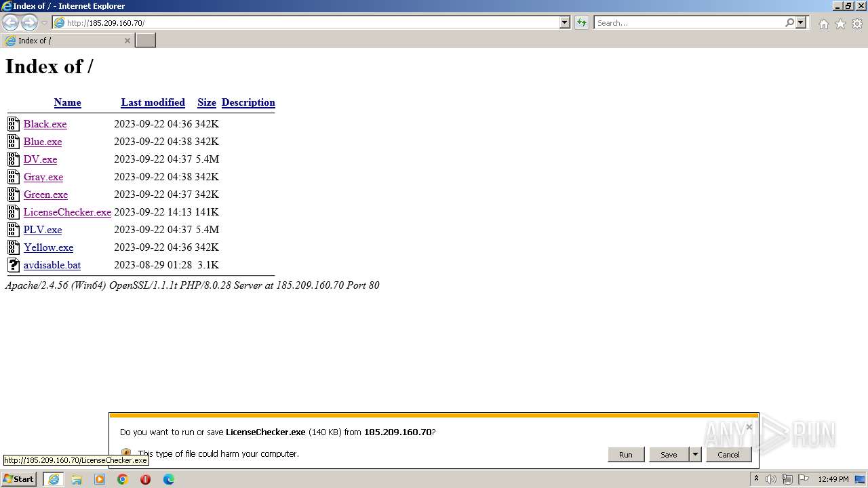868x488 pixels.
Task: Expand the address bar autocomplete dropdown
Action: 565,22
